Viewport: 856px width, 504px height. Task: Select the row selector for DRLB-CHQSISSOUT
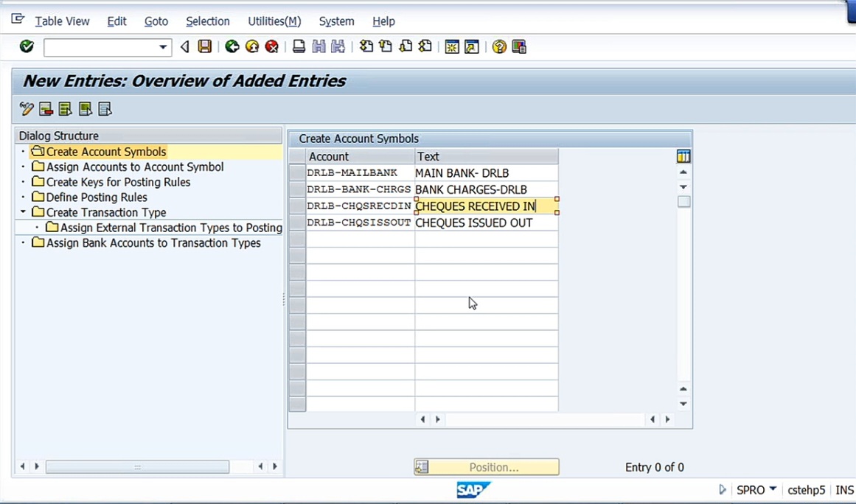tap(298, 223)
